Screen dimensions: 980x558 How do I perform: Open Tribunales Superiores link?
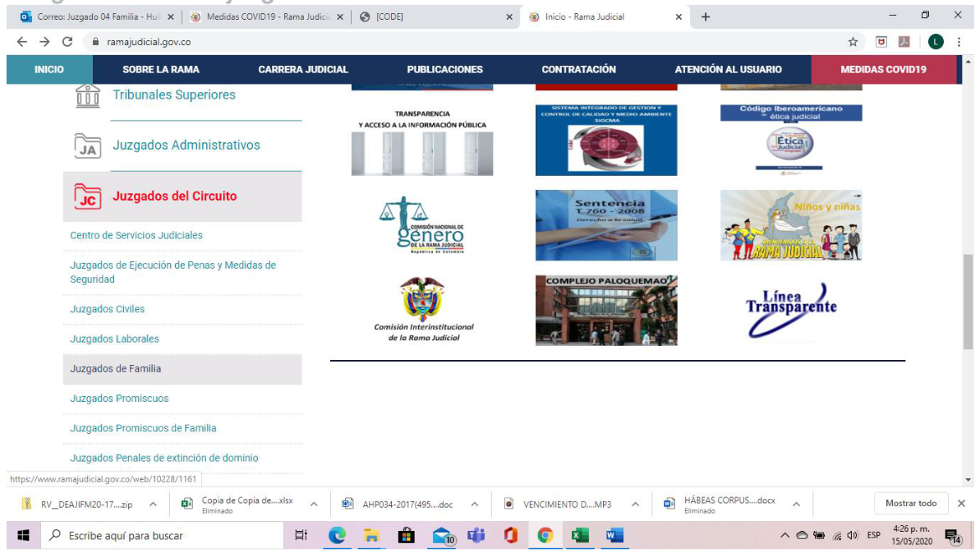click(x=174, y=95)
